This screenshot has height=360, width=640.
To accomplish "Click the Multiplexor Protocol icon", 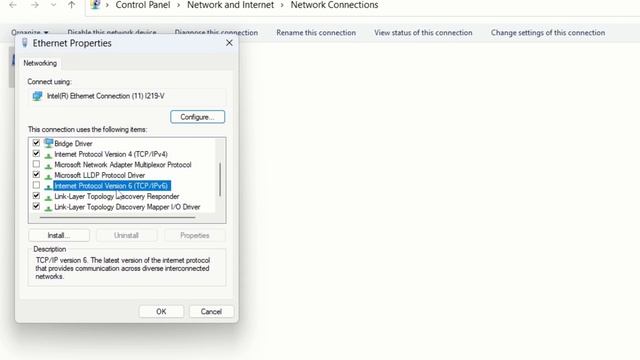I will [x=48, y=165].
